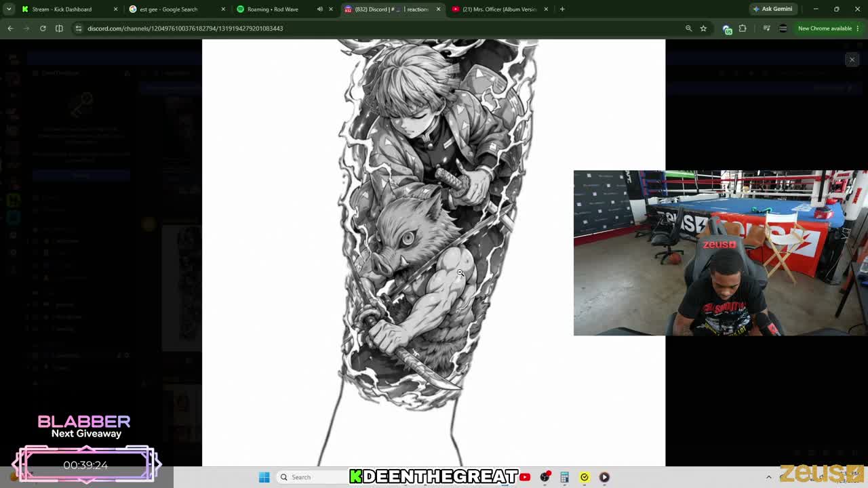Open OBS icon with red badge on taskbar
The image size is (868, 488).
tap(545, 477)
